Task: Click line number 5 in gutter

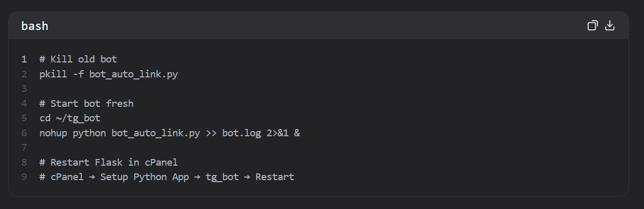Action: pyautogui.click(x=24, y=118)
